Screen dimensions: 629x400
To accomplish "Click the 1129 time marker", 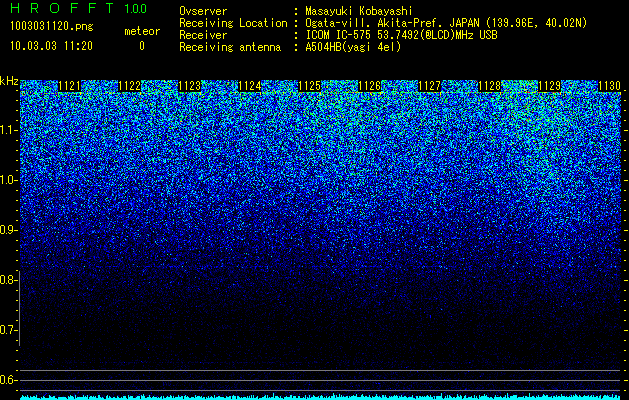I will 550,86.
